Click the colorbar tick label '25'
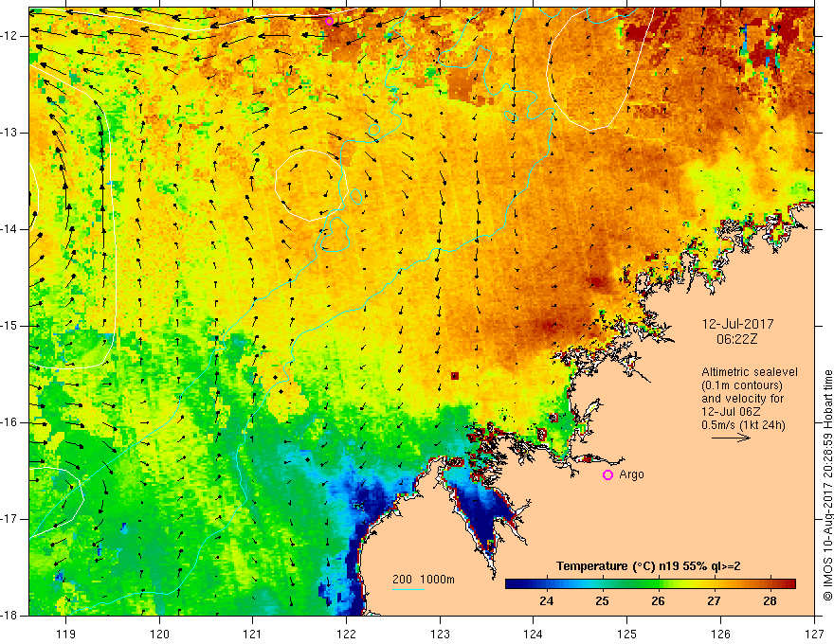The height and width of the screenshot is (644, 834). coord(602,601)
